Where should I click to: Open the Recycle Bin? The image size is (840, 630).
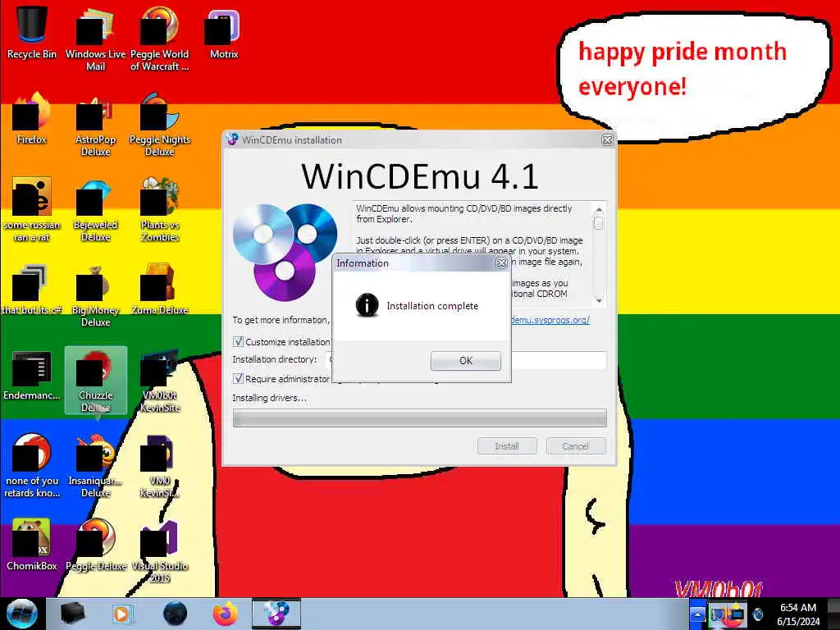(x=32, y=32)
